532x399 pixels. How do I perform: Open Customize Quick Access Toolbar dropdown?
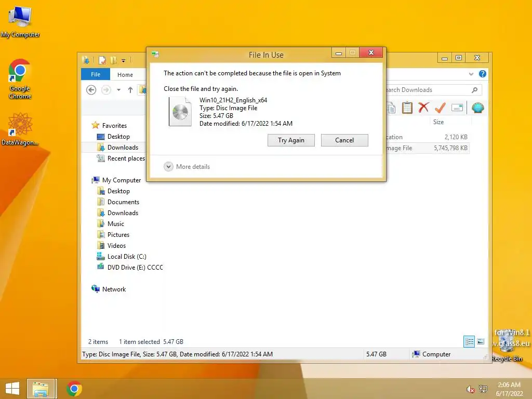tap(123, 61)
